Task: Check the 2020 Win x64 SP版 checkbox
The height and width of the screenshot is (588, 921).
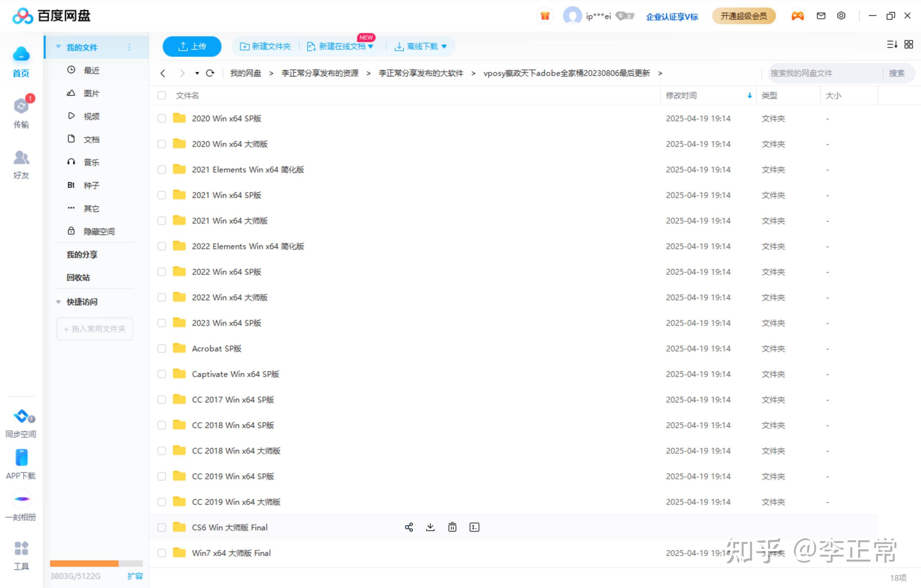Action: tap(162, 118)
